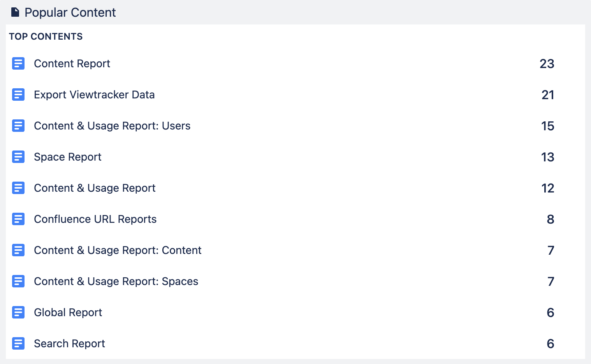The width and height of the screenshot is (591, 364).
Task: Click the Popular Content section title
Action: [70, 12]
